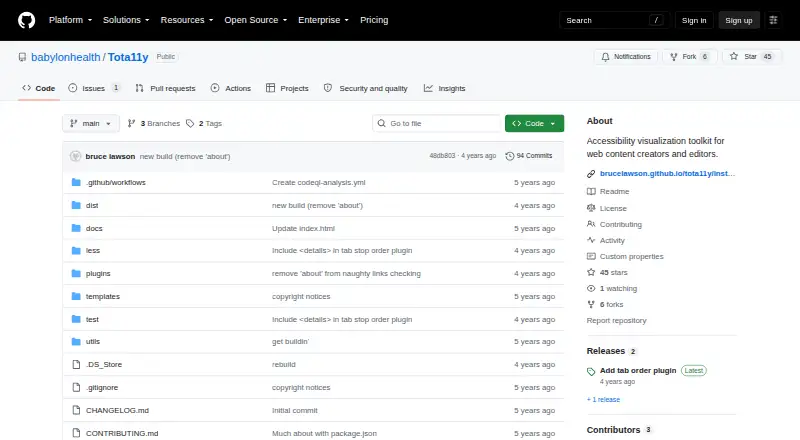This screenshot has width=800, height=440.
Task: Click the tag icon beside 2 Tags
Action: (190, 124)
